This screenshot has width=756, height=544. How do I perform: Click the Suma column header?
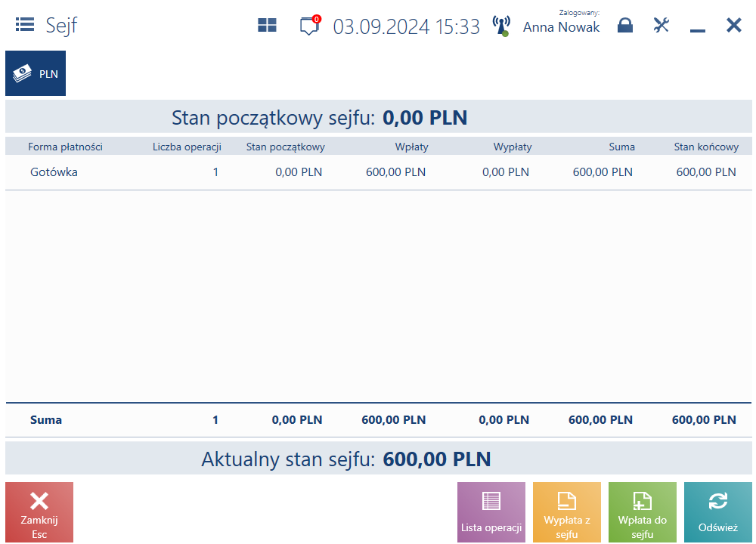(x=621, y=147)
